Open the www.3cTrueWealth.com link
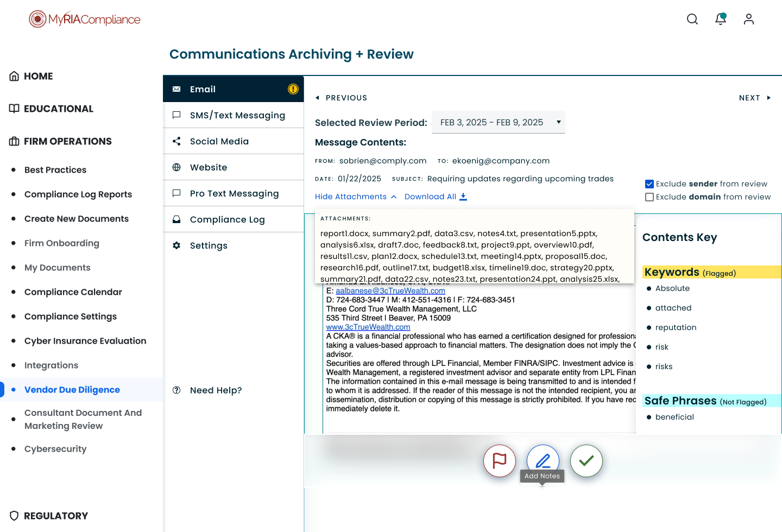Screen dimensions: 782x532 (x=368, y=327)
